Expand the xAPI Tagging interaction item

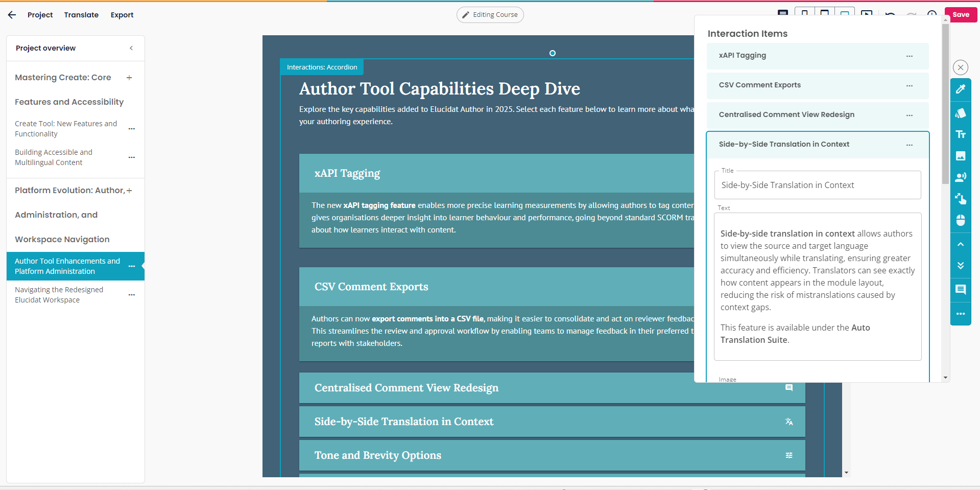818,56
